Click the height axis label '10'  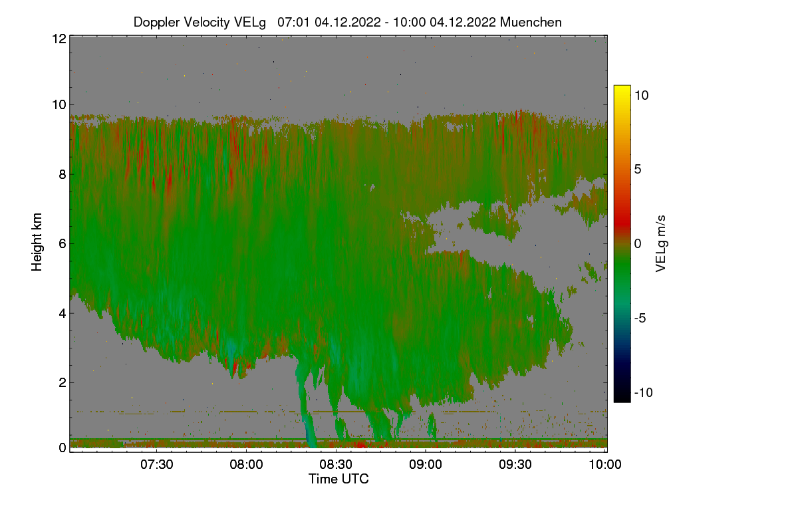point(59,104)
